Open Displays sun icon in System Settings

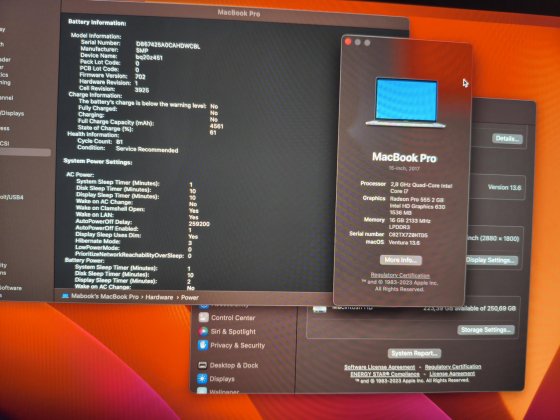click(x=202, y=379)
